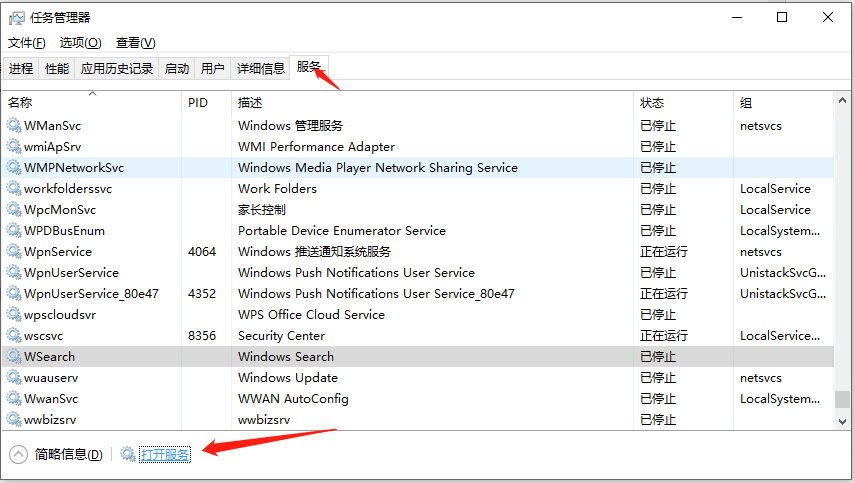
Task: Open the 选项(O) menu
Action: coord(81,42)
